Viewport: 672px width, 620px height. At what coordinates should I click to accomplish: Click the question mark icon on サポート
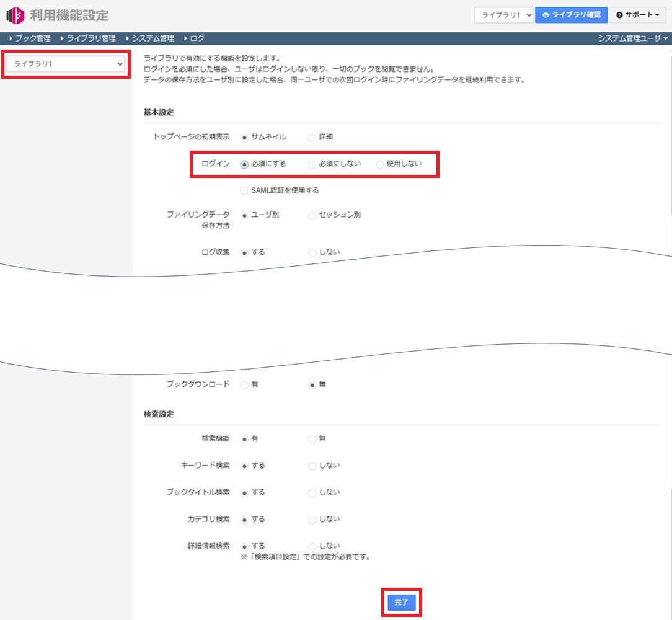(x=621, y=14)
